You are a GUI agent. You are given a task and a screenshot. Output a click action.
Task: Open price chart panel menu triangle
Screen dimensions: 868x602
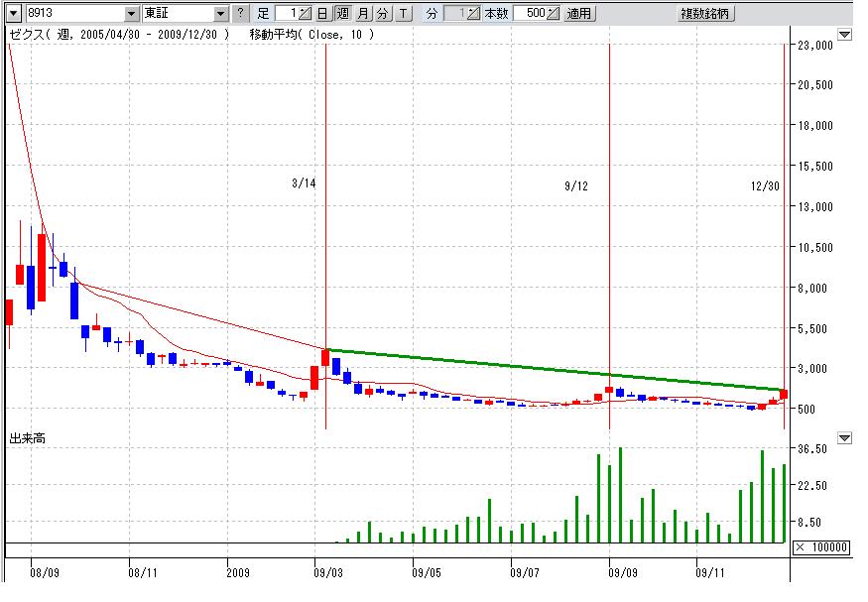(844, 35)
